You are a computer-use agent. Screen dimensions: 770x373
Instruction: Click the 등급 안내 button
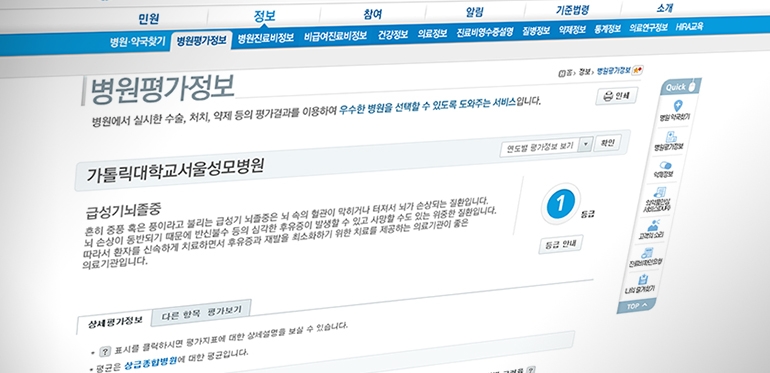pyautogui.click(x=561, y=244)
